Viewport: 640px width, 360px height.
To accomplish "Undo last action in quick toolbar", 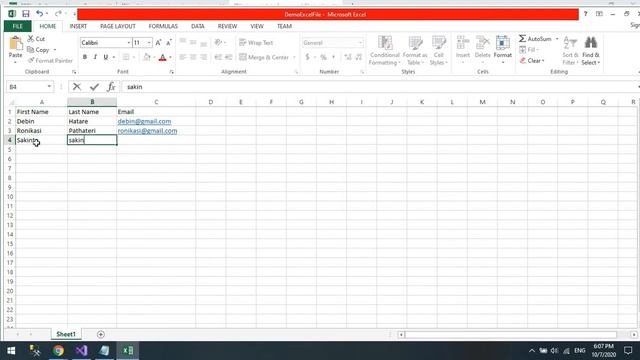I will (x=39, y=14).
